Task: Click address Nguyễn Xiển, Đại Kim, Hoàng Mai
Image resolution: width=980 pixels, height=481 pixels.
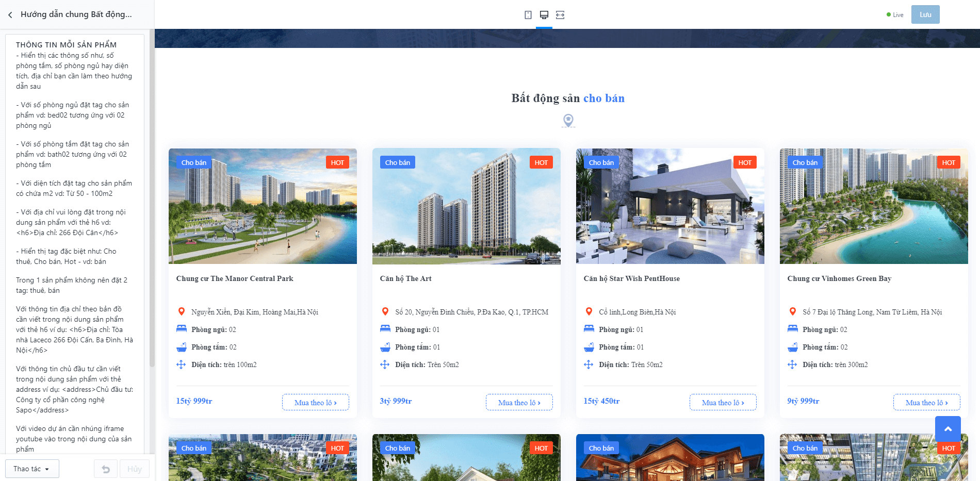Action: pyautogui.click(x=255, y=312)
